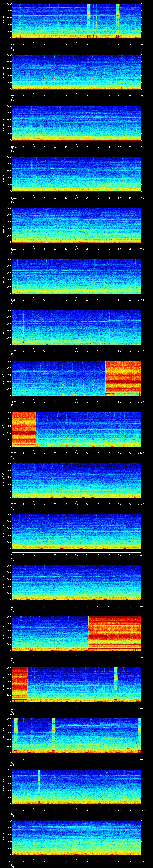
Task: Click the 1:56:00 start time label
Action: click(x=12, y=657)
